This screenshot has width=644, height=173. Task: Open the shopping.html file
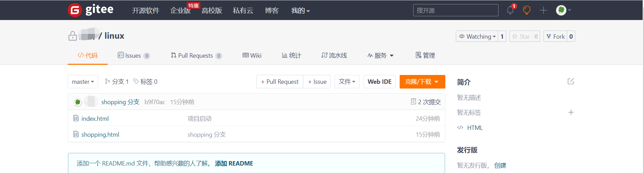[100, 134]
